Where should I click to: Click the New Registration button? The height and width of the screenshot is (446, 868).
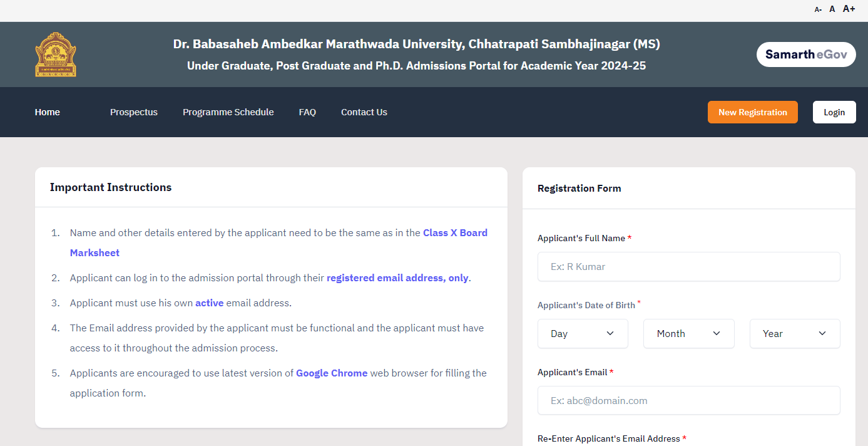(x=752, y=111)
